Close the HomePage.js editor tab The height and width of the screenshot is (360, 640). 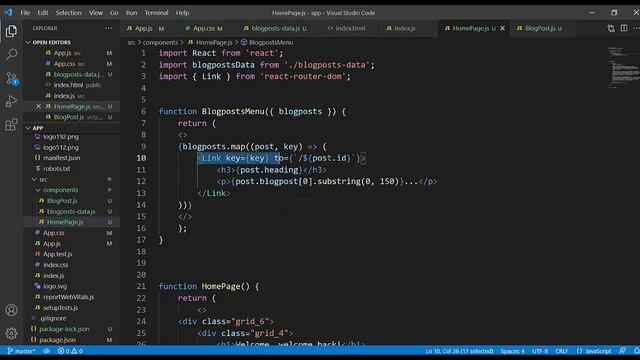[502, 28]
